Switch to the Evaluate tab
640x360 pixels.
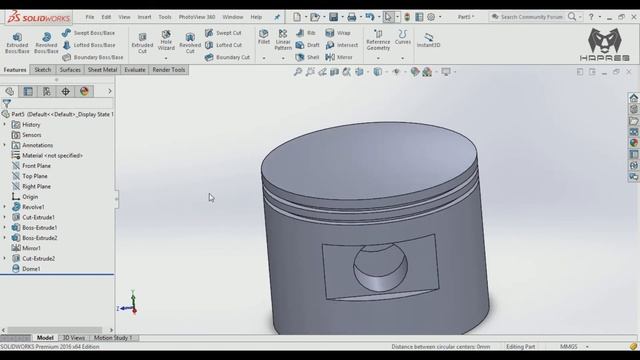135,70
